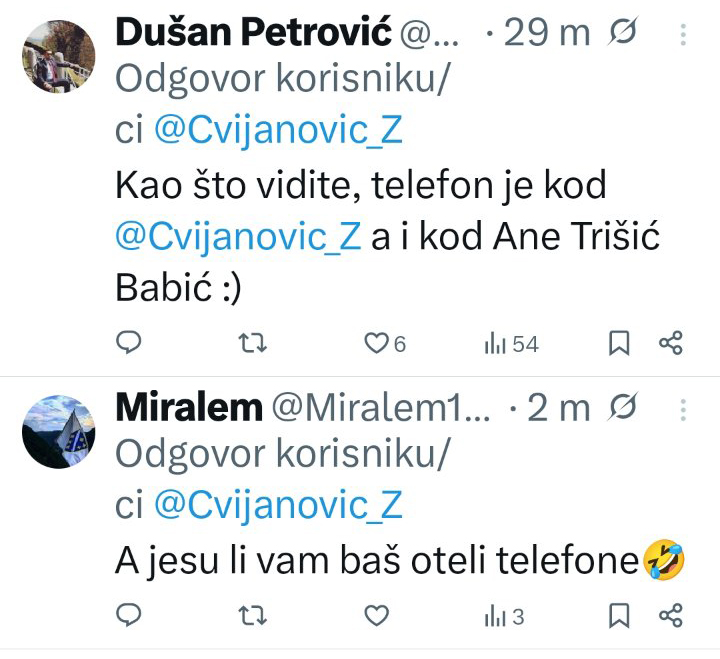Reply to Miralem's tweet
720x659 pixels.
129,616
